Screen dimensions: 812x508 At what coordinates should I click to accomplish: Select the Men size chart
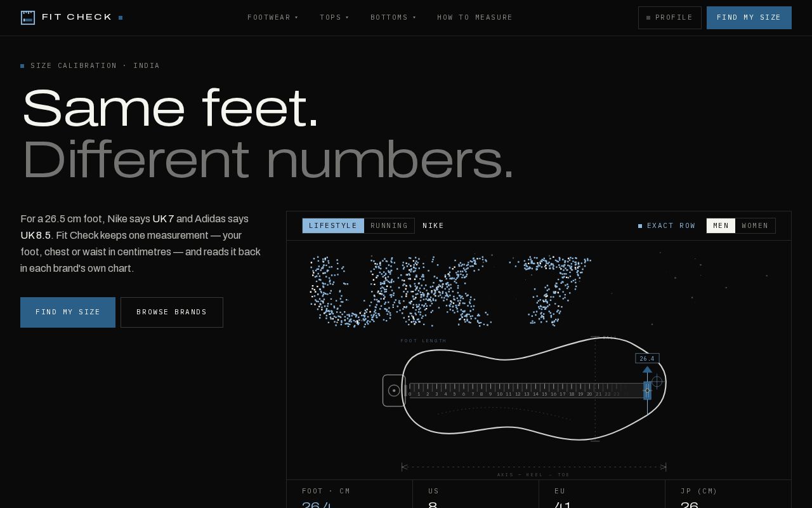coord(721,226)
